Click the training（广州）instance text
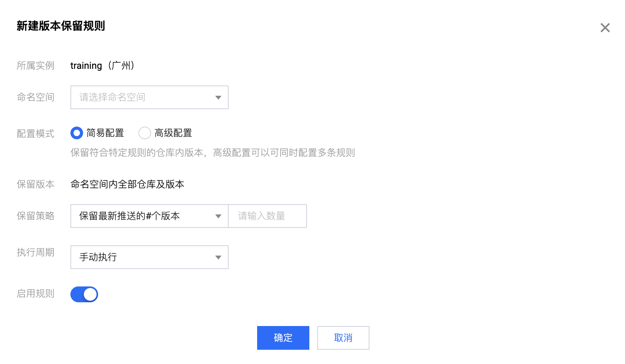 (102, 66)
